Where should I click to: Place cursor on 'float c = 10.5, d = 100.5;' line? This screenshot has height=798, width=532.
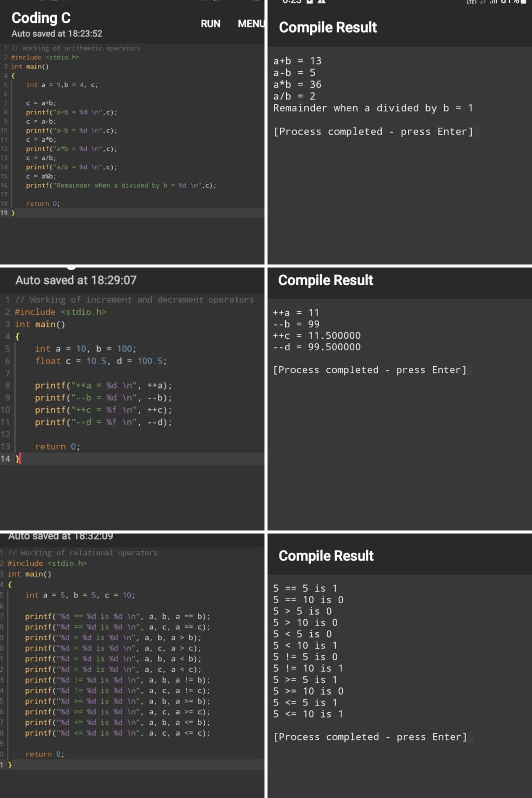coord(101,361)
